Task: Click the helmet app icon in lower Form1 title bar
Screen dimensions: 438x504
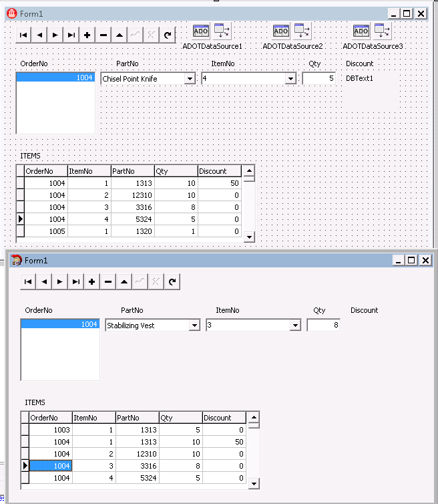Action: click(x=17, y=260)
